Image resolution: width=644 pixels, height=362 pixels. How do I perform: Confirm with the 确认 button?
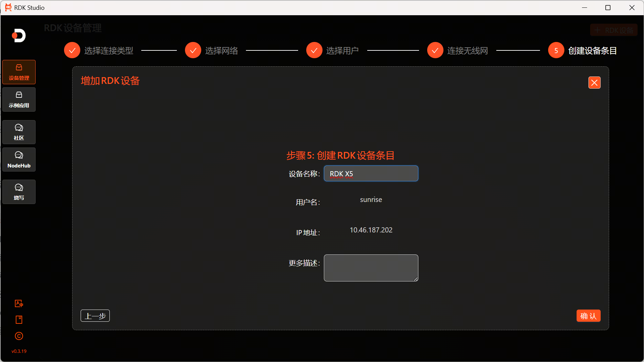point(588,315)
